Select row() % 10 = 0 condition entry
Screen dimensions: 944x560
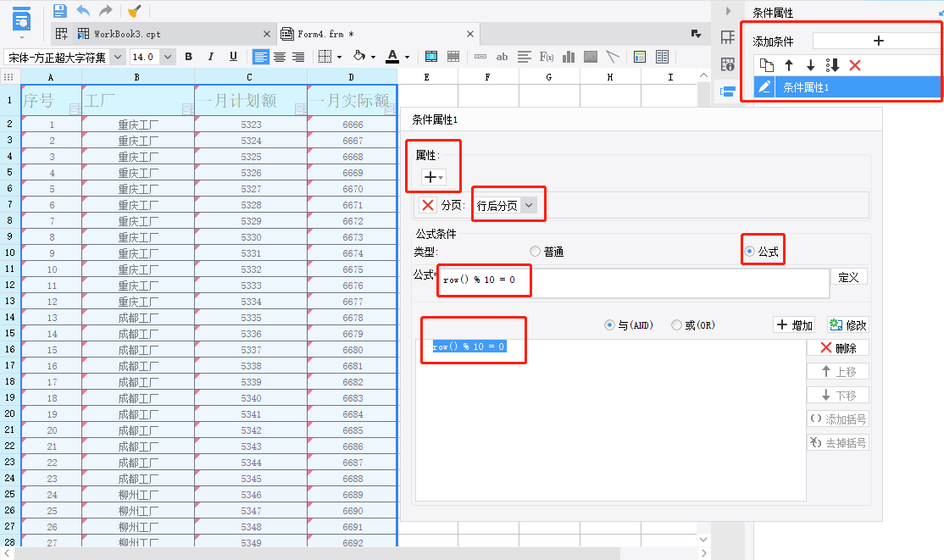(x=469, y=347)
